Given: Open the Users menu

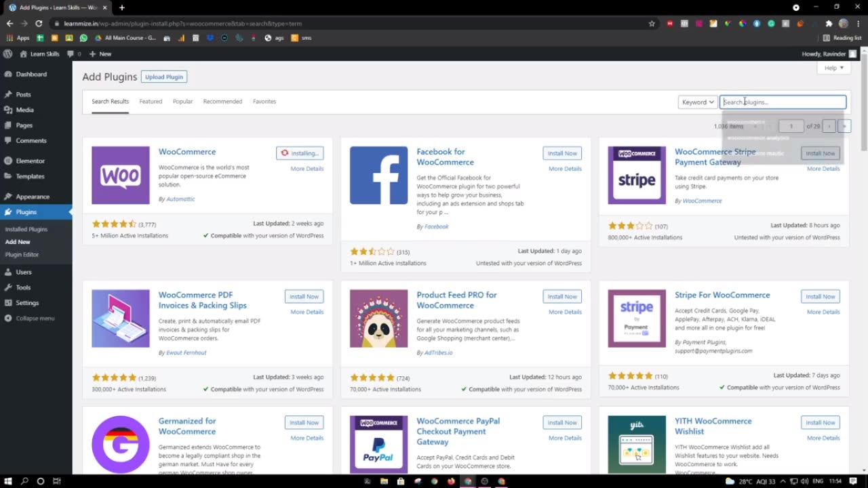Looking at the screenshot, I should (24, 272).
